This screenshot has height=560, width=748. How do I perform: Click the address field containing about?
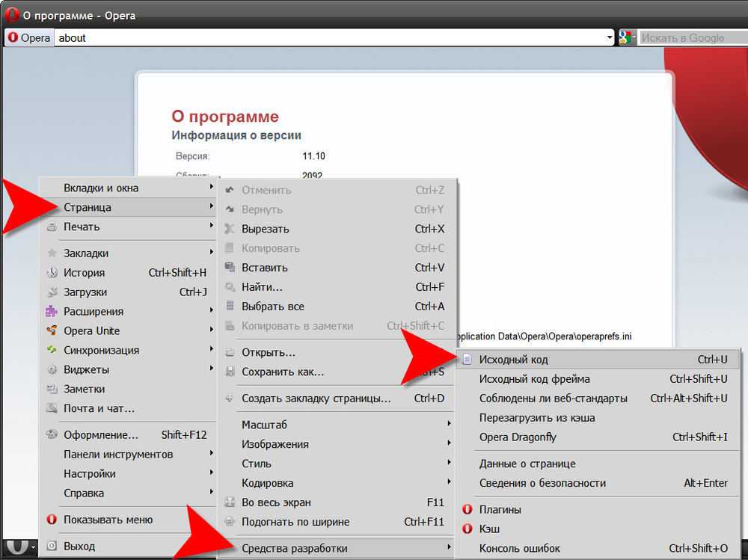[x=329, y=37]
